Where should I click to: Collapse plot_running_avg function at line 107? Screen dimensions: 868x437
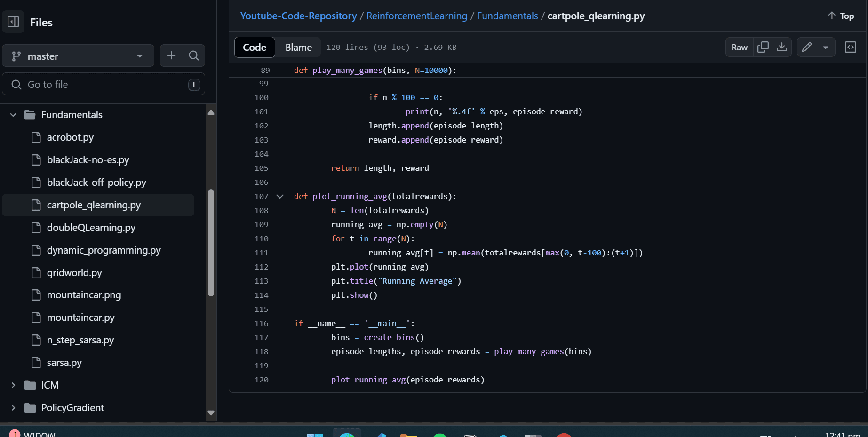(x=280, y=196)
